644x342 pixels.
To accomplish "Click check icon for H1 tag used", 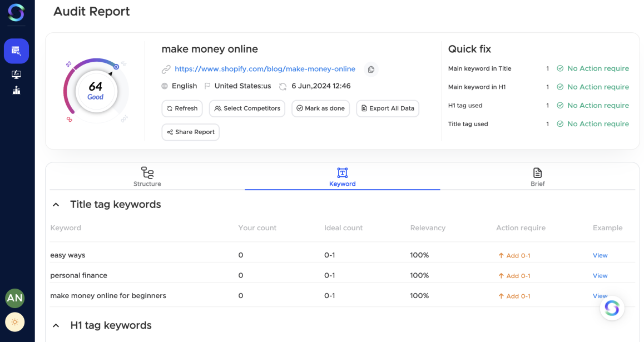I will [560, 106].
